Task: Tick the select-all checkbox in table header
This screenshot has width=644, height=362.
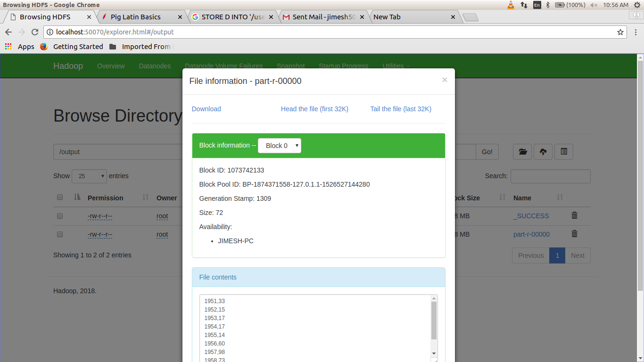Action: (x=60, y=197)
